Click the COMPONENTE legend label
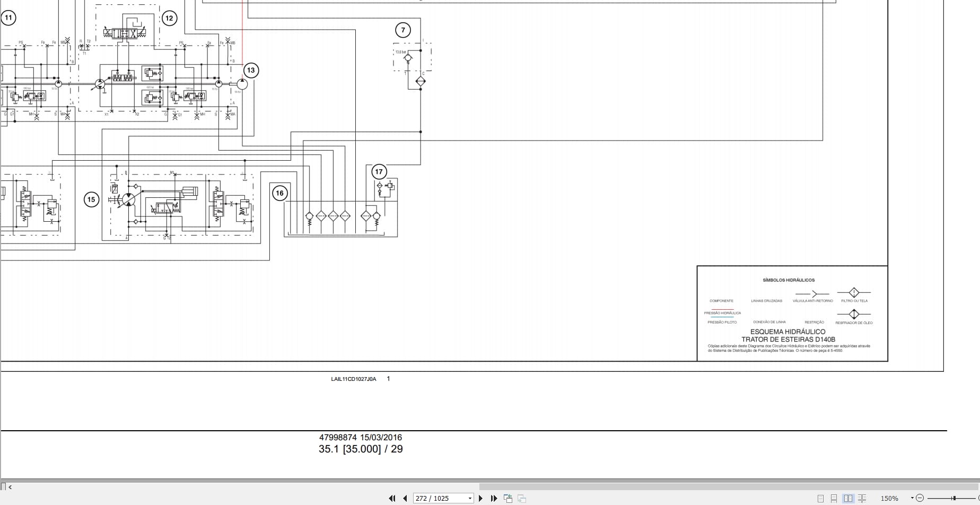Viewport: 980px width, 505px height. click(722, 301)
